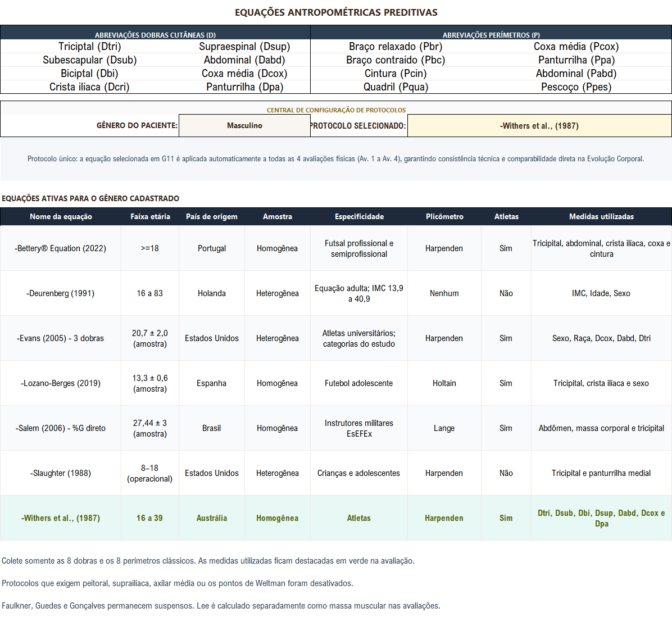Click the IMC, Idade, Sexo measures cell

tap(601, 293)
